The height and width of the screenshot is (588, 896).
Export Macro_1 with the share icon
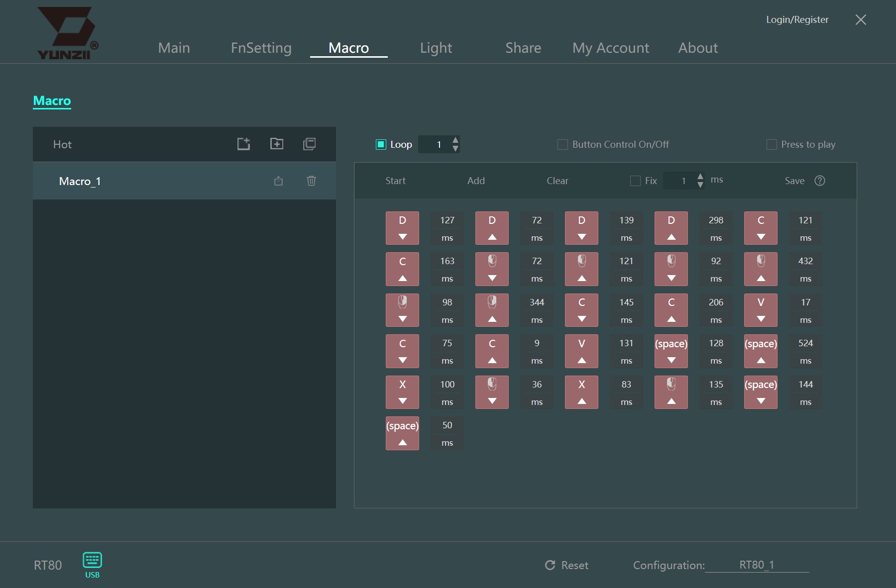278,181
